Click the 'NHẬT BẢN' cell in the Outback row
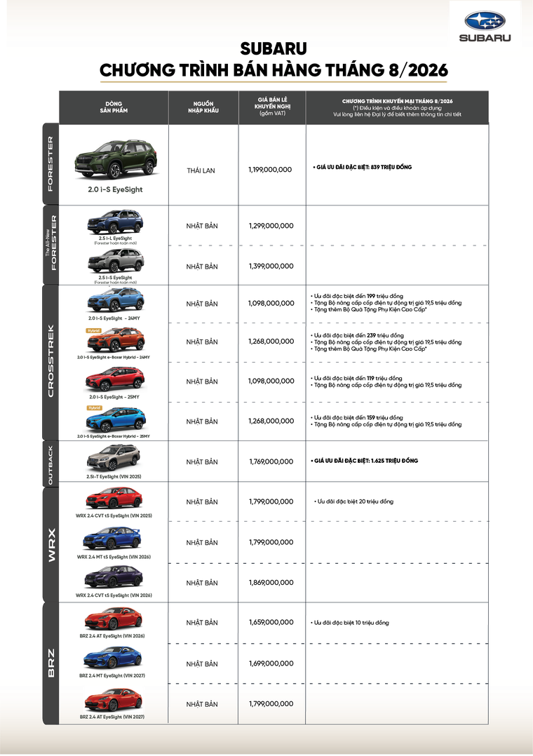Viewport: 533px width, 756px height. [202, 462]
